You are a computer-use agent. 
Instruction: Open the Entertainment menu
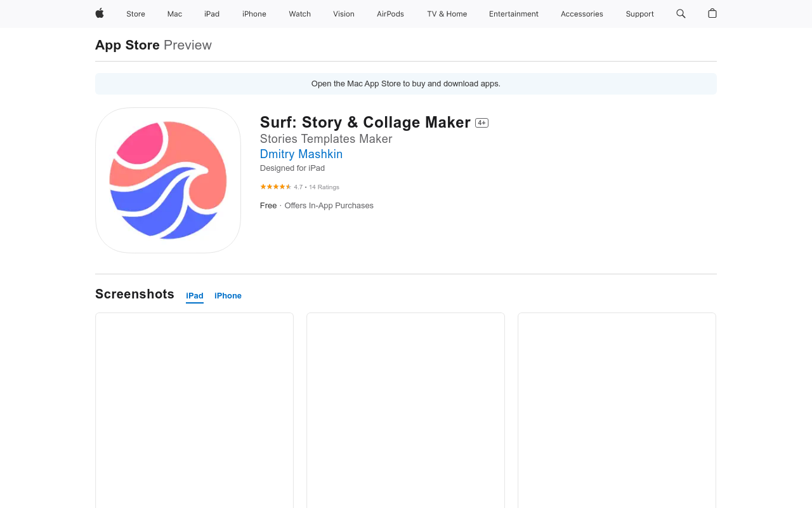tap(514, 14)
